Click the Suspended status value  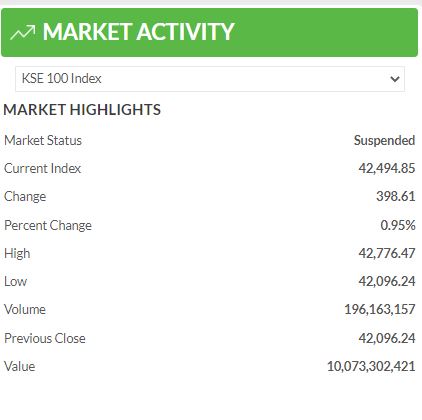pos(384,140)
